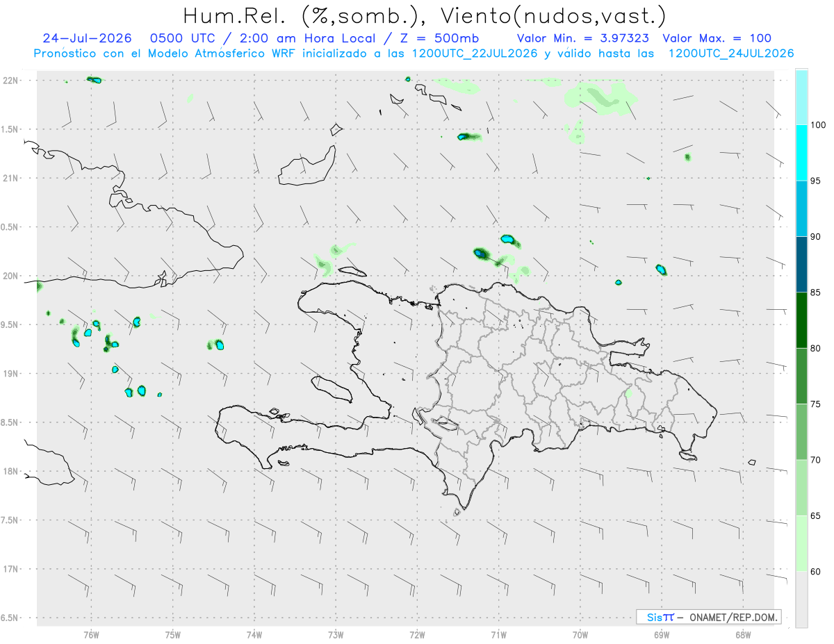Viewport: 834px width, 644px height.
Task: Select the date text '24-Jul-2026'
Action: [87, 39]
